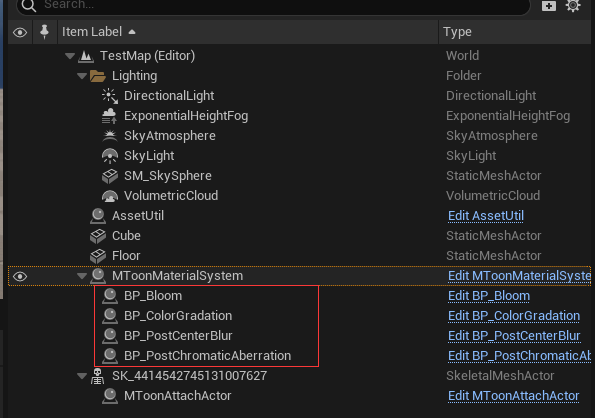Open the Edit BP_Bloom link

tap(489, 296)
